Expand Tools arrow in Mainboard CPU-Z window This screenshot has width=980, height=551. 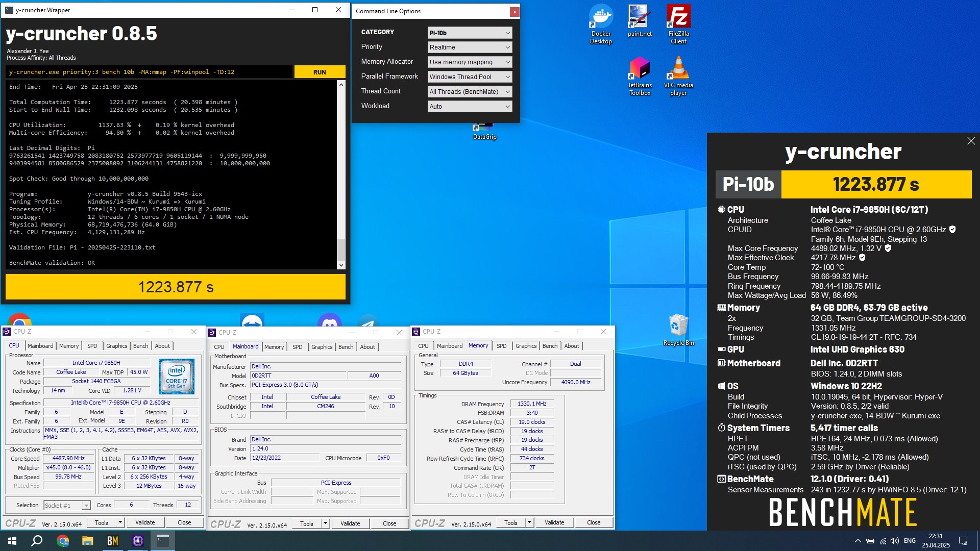[325, 523]
